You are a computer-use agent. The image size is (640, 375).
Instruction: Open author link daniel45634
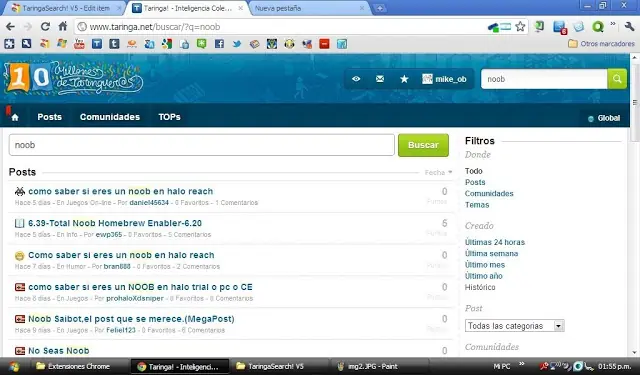(x=149, y=203)
